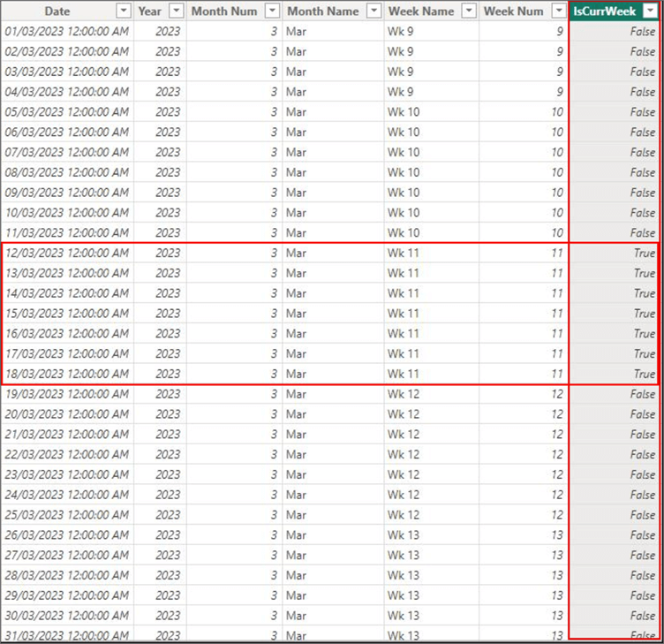The height and width of the screenshot is (644, 664).
Task: Click the Wk 11 cell in the 14/03/2023 row
Action: pos(431,293)
